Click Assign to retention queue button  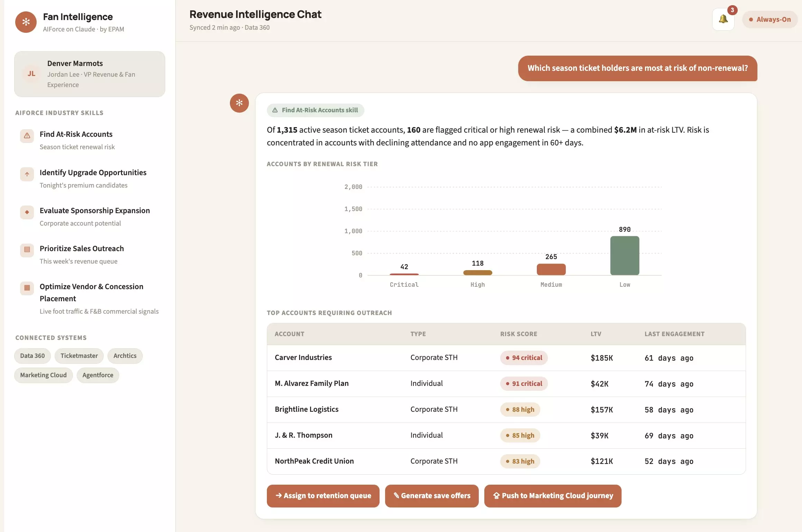coord(323,496)
